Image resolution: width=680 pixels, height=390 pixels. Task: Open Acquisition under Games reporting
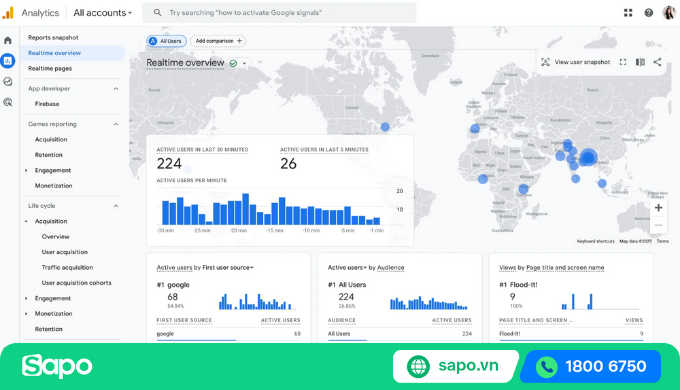click(x=51, y=139)
